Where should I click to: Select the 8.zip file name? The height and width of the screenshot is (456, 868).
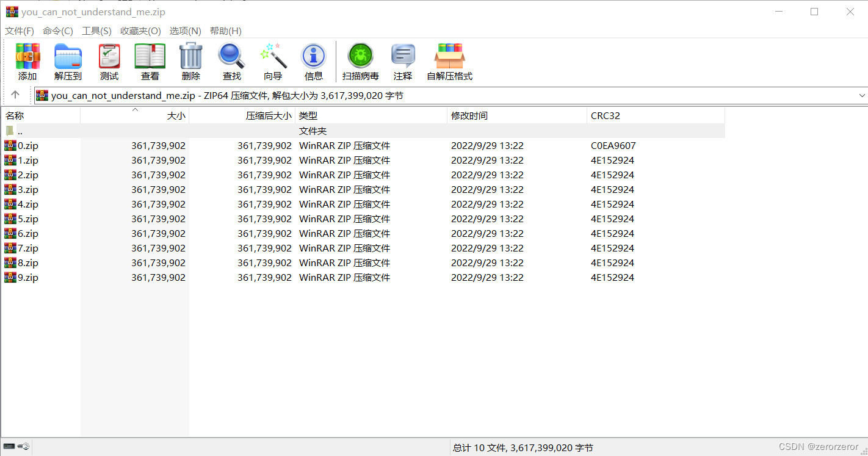pos(28,262)
